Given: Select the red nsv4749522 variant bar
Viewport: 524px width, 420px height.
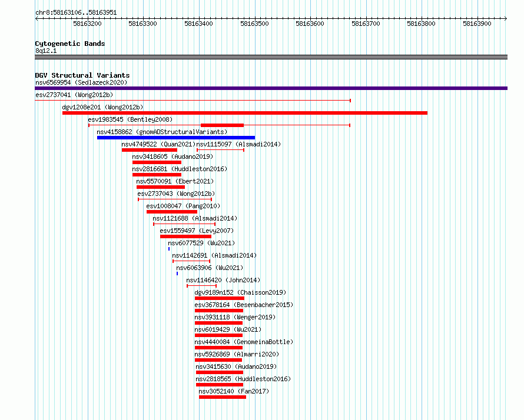Looking at the screenshot, I should click(x=150, y=150).
